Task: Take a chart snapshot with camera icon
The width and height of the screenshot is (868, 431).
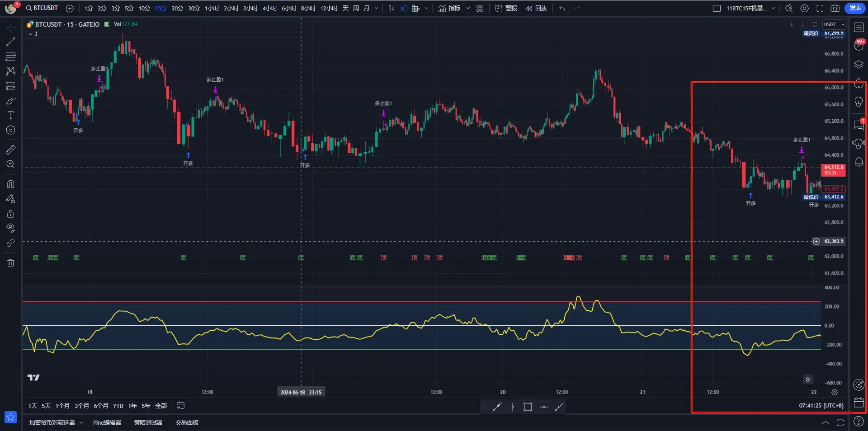Action: pyautogui.click(x=835, y=8)
